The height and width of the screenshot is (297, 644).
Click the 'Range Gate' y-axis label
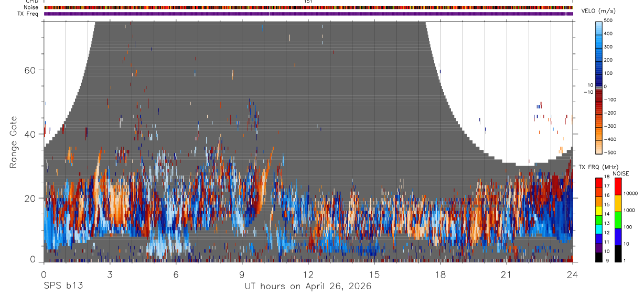click(13, 142)
